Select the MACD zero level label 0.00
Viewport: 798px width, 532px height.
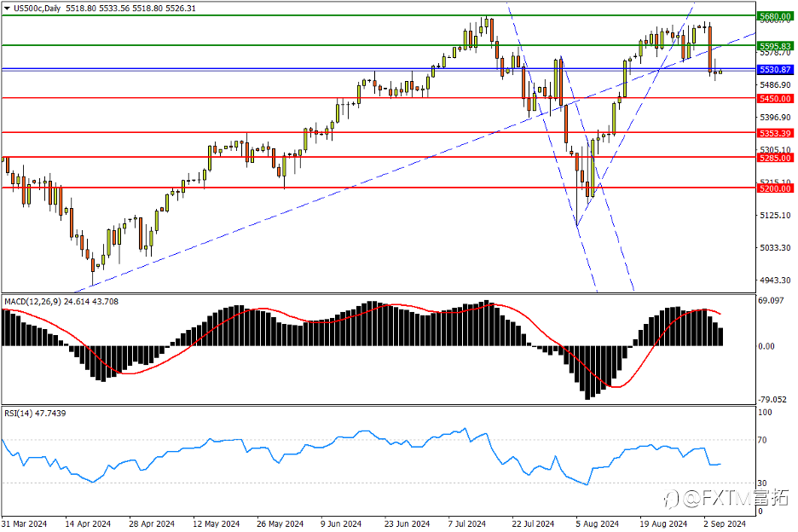766,346
